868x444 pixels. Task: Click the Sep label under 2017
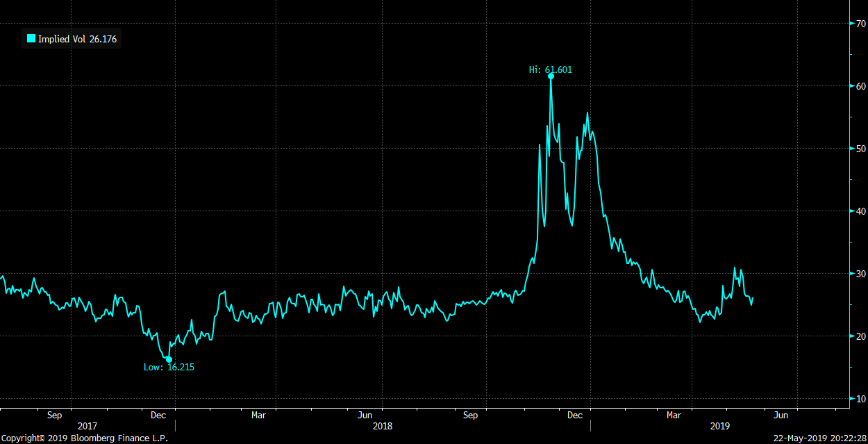[55, 416]
